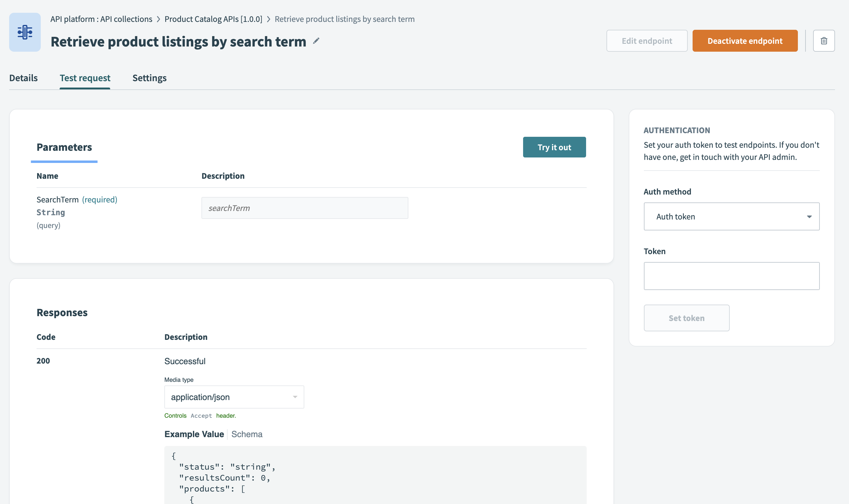The height and width of the screenshot is (504, 849).
Task: Open the Media type dropdown showing application/json
Action: (x=234, y=397)
